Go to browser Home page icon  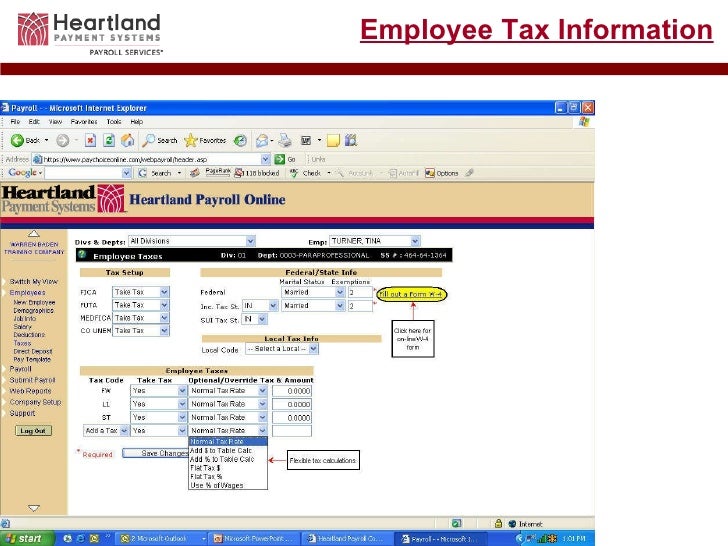click(x=128, y=140)
